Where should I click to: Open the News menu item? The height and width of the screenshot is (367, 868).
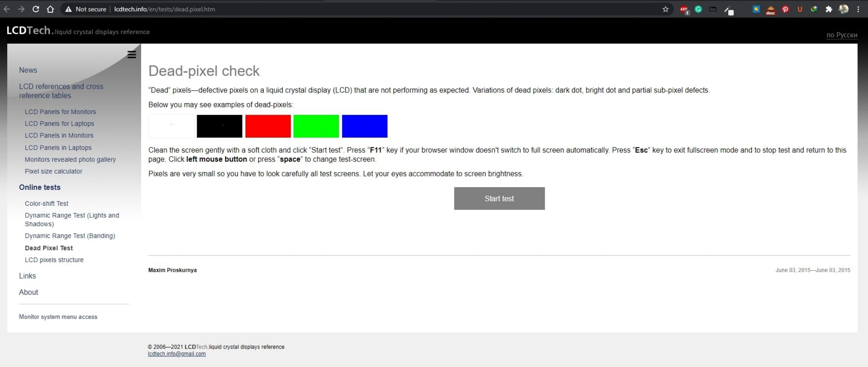(28, 70)
